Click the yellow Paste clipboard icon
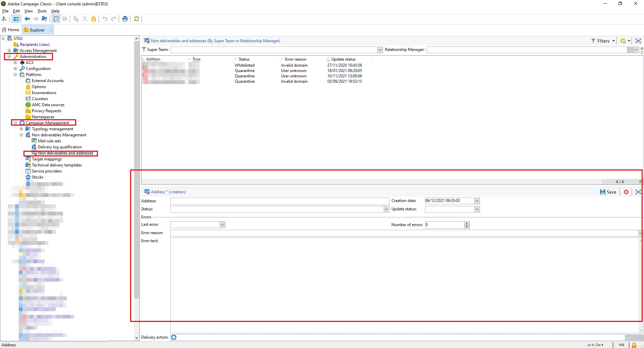644x348 pixels. 94,19
